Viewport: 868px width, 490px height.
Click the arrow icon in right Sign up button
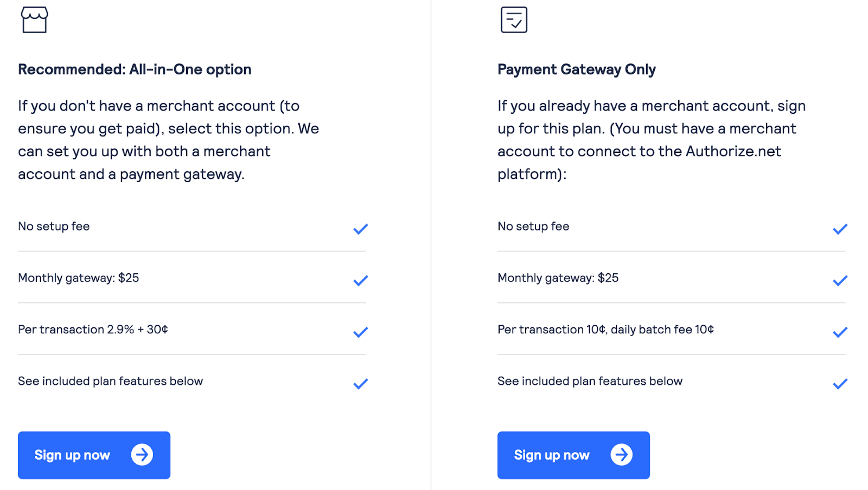coord(622,455)
